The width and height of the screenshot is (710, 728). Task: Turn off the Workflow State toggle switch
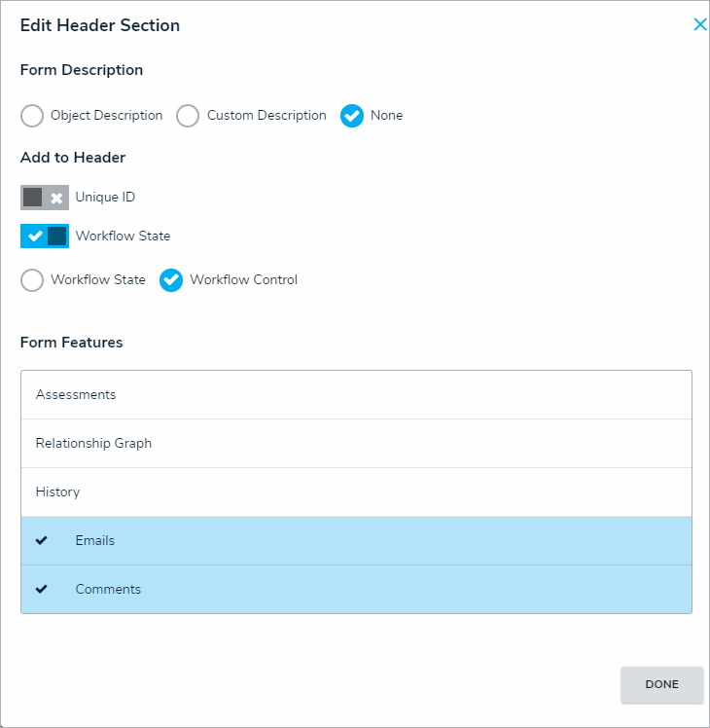(45, 237)
